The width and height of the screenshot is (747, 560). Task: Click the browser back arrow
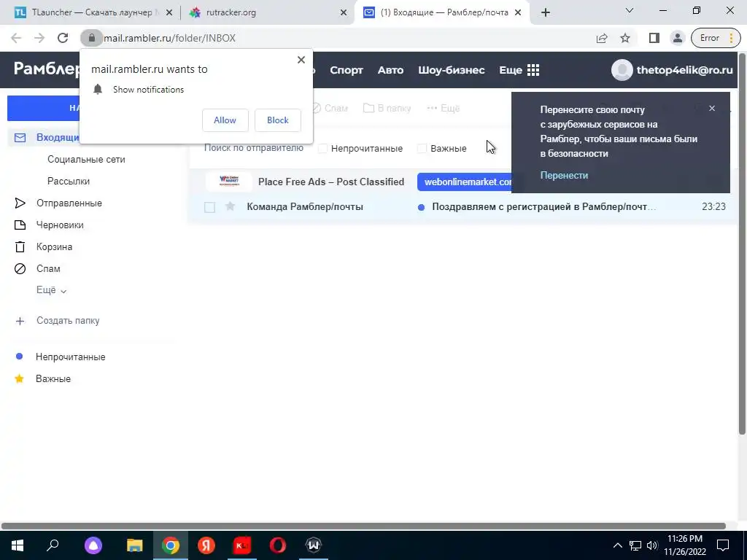[16, 38]
